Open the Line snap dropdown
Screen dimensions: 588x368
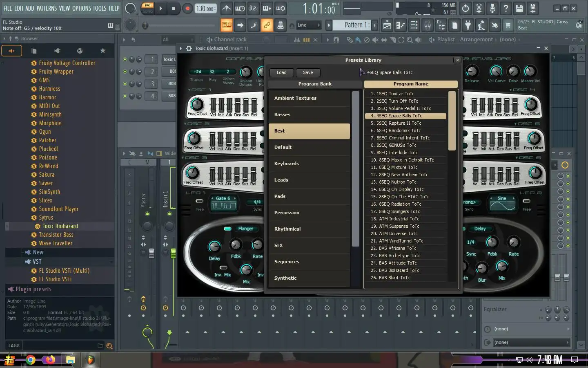click(309, 25)
